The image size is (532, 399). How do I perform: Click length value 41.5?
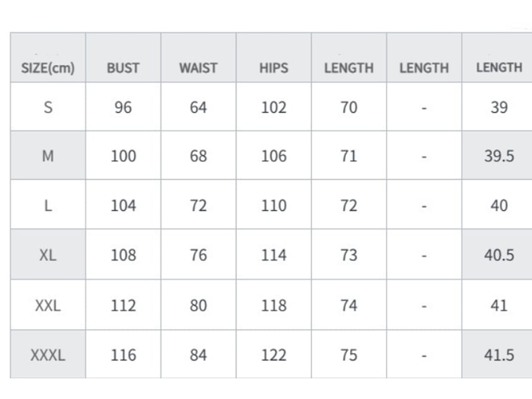[x=499, y=355]
